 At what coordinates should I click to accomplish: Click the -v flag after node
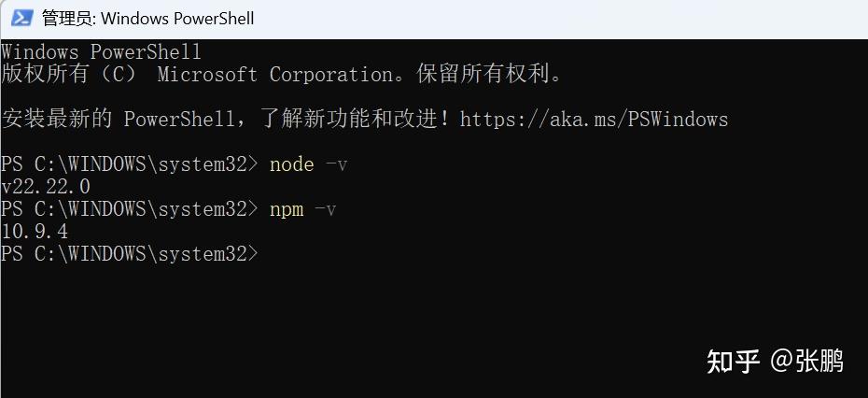click(x=336, y=164)
